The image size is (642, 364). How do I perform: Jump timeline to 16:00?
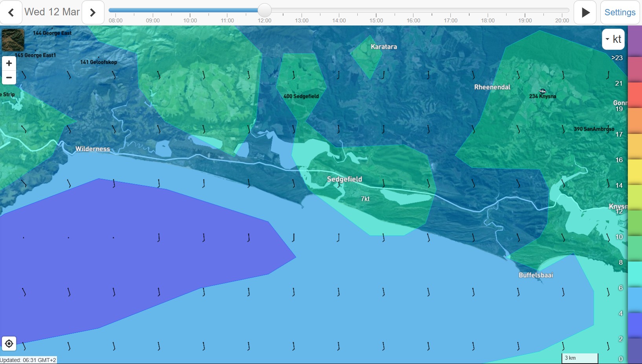coord(413,20)
